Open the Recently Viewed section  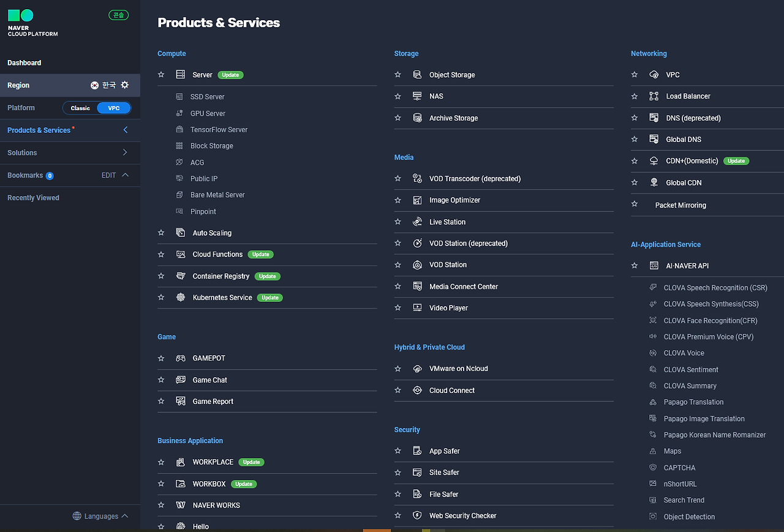[x=33, y=198]
